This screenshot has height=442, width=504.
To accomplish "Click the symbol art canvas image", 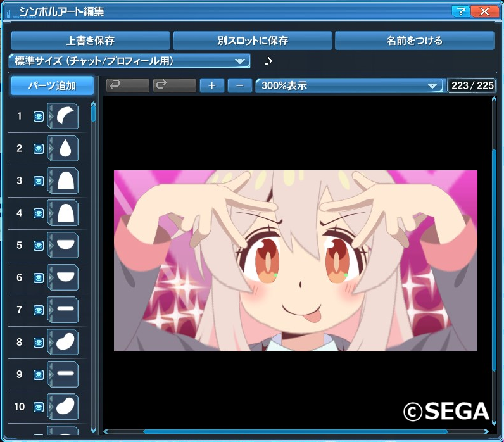I will click(296, 261).
